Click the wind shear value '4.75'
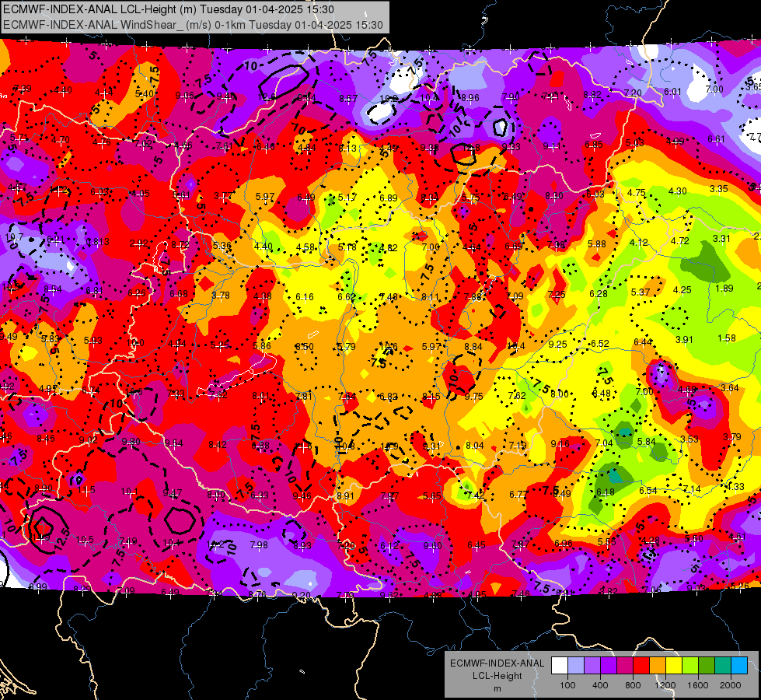This screenshot has height=700, width=761. click(636, 192)
